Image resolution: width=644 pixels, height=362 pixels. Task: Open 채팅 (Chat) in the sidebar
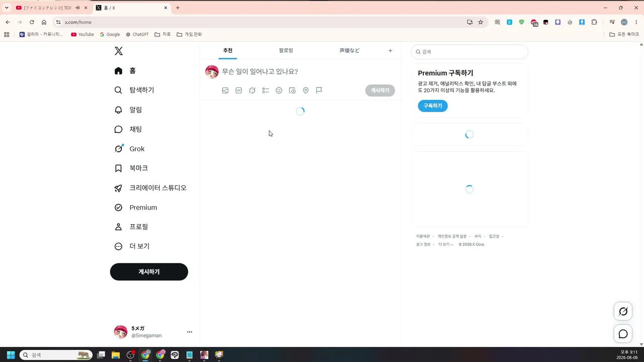coord(128,129)
